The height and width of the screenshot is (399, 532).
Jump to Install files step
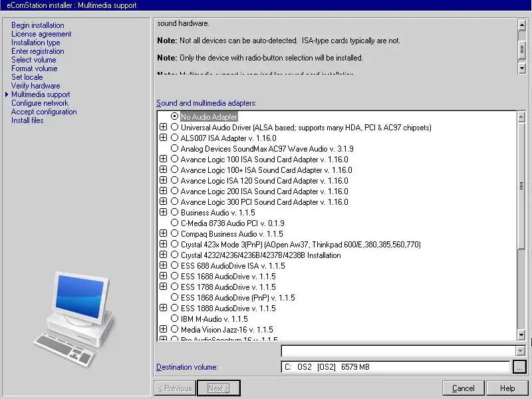click(27, 120)
